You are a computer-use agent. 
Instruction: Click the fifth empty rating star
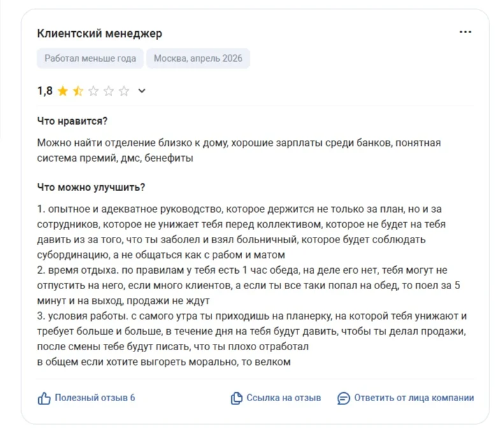tap(124, 91)
